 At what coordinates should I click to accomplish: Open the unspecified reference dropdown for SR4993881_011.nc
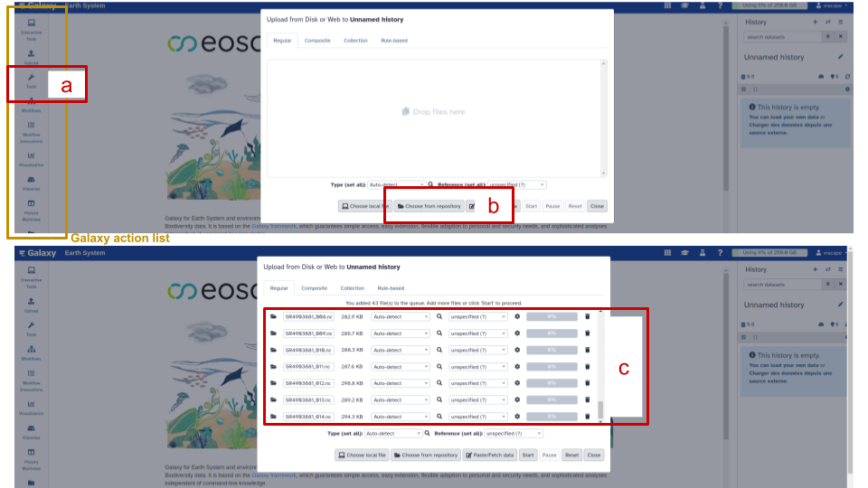pos(478,367)
